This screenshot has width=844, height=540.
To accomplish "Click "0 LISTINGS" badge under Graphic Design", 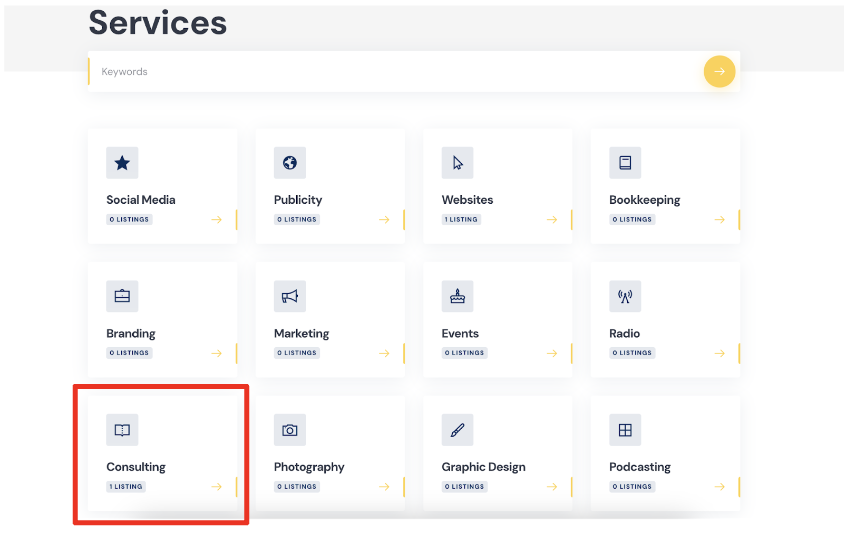I will click(x=465, y=487).
